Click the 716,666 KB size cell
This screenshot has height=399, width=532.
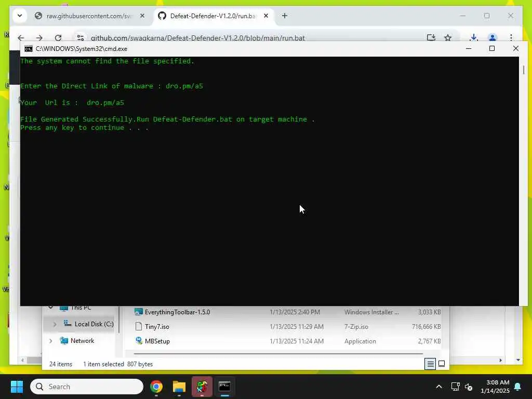(426, 327)
